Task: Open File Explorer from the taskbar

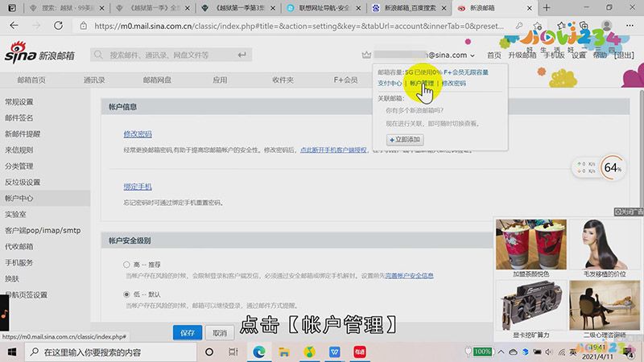Action: (284, 352)
